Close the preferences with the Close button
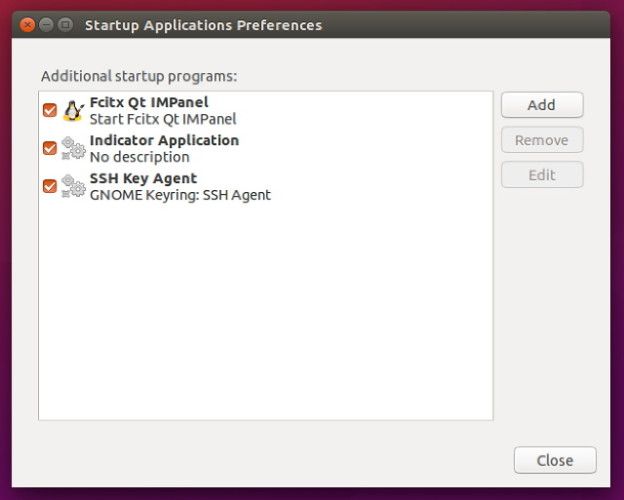Screen dimensions: 624x500 555,460
